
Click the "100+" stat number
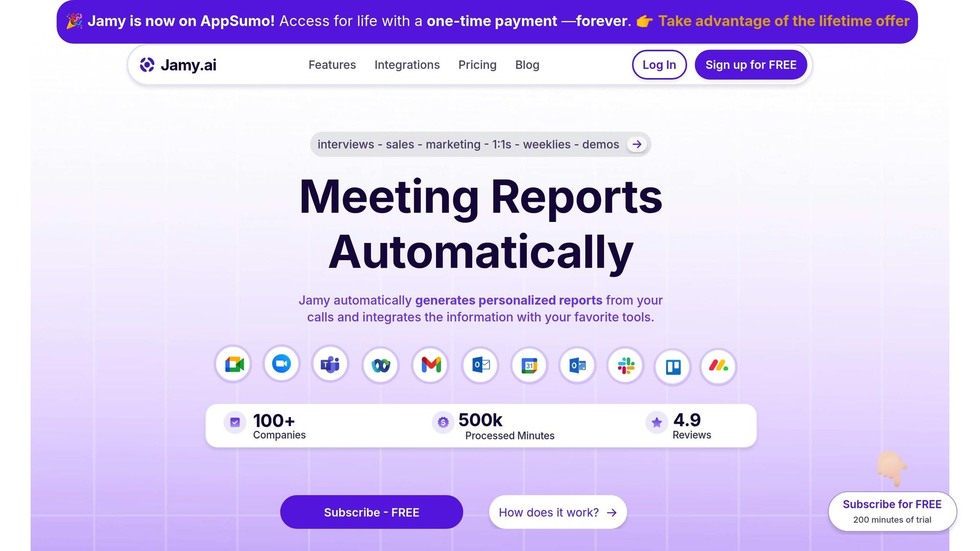[274, 421]
